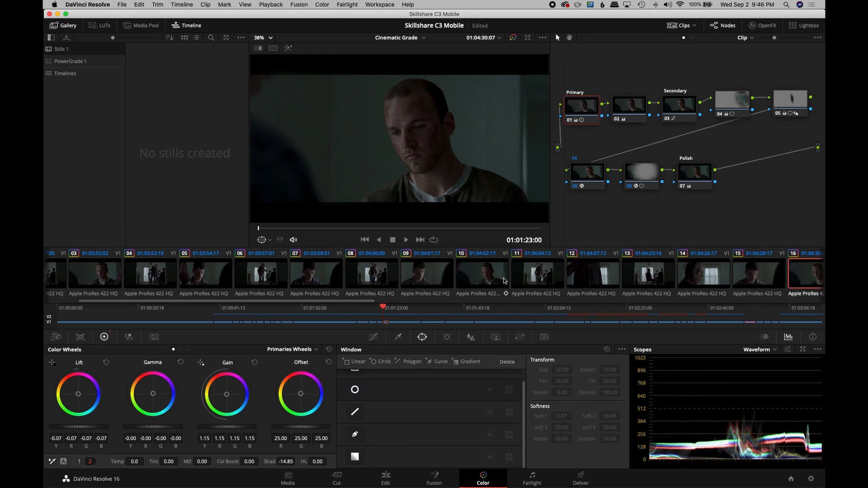Open the 3D stereoscopic palette icon
868x488 pixels.
[544, 337]
